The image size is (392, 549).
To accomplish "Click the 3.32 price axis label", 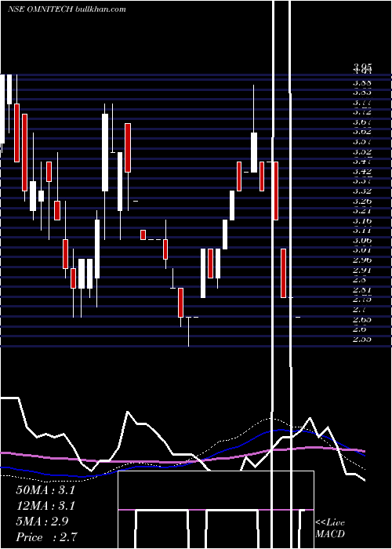I will (x=362, y=191).
